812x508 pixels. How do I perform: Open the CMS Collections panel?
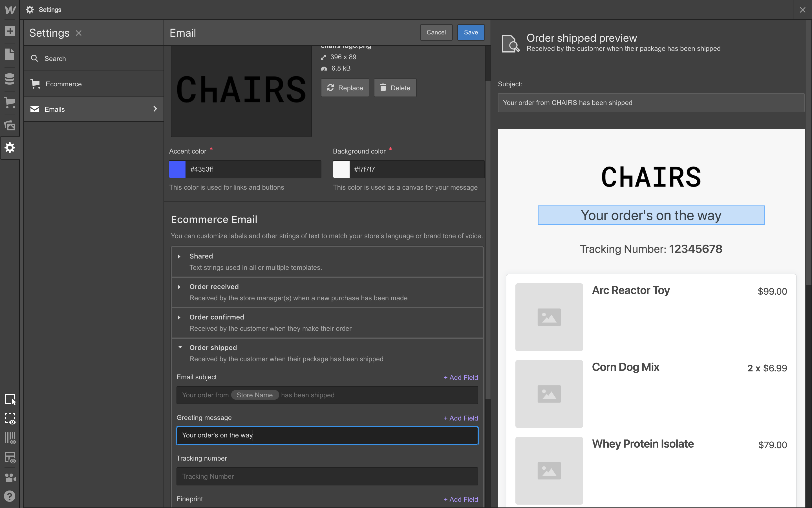10,79
